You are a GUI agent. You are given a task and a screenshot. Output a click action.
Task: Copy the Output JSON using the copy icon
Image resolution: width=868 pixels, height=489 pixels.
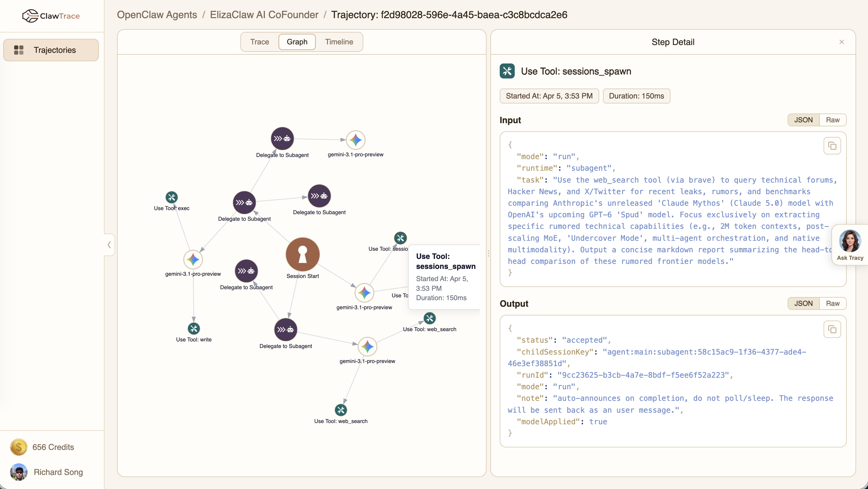click(x=832, y=329)
